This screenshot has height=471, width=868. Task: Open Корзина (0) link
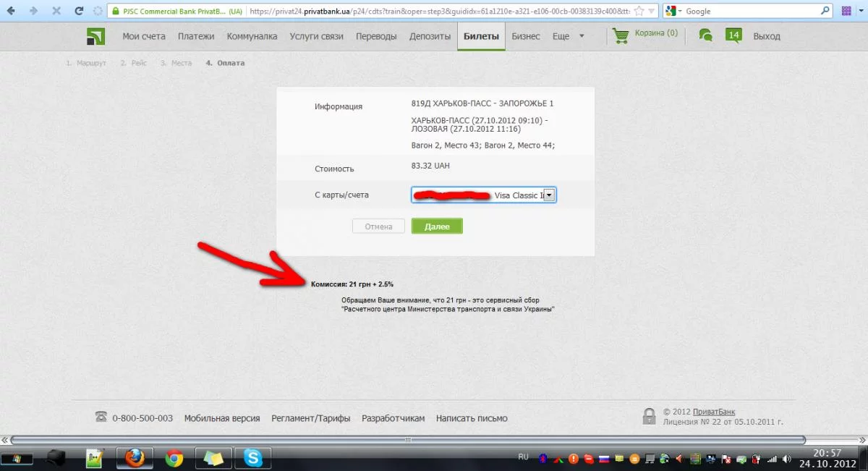656,33
